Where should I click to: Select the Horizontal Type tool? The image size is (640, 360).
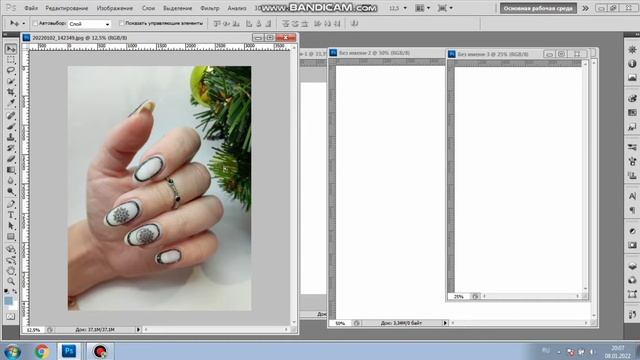coord(11,215)
